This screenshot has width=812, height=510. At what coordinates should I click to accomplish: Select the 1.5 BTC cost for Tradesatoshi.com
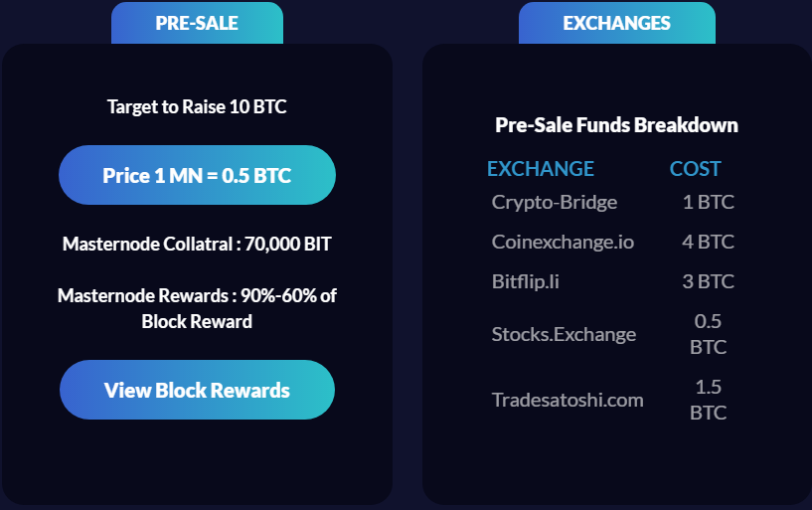tap(708, 400)
